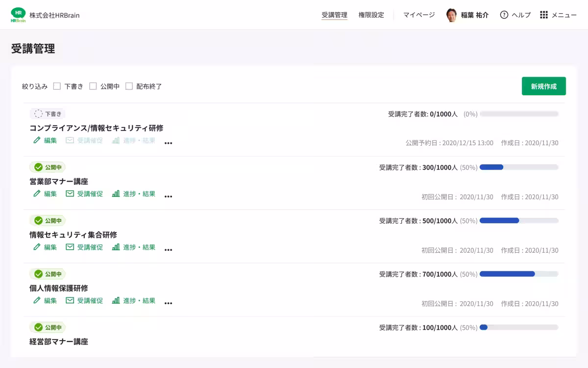Click progress bar for 情報セキュリティ集合研修
This screenshot has height=368, width=588.
tap(519, 221)
